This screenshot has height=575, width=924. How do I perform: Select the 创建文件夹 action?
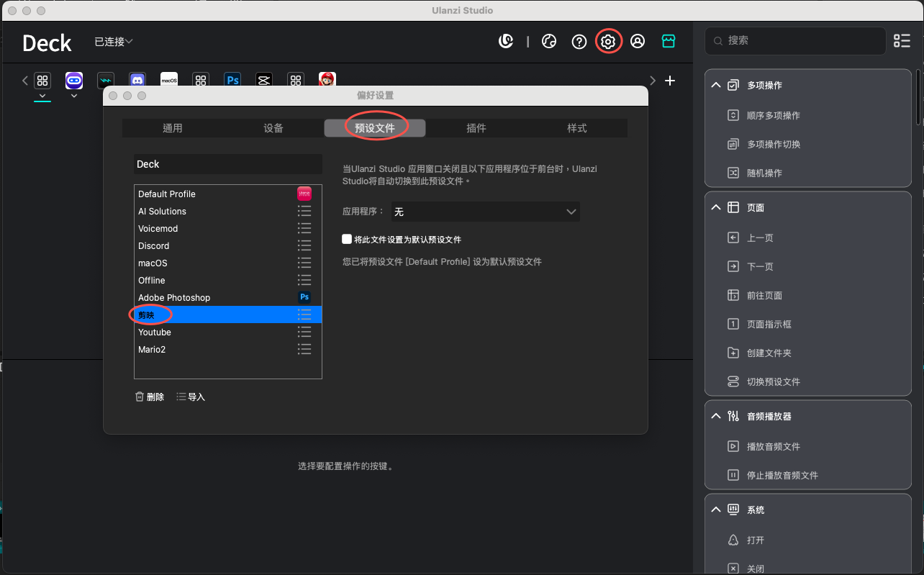769,353
